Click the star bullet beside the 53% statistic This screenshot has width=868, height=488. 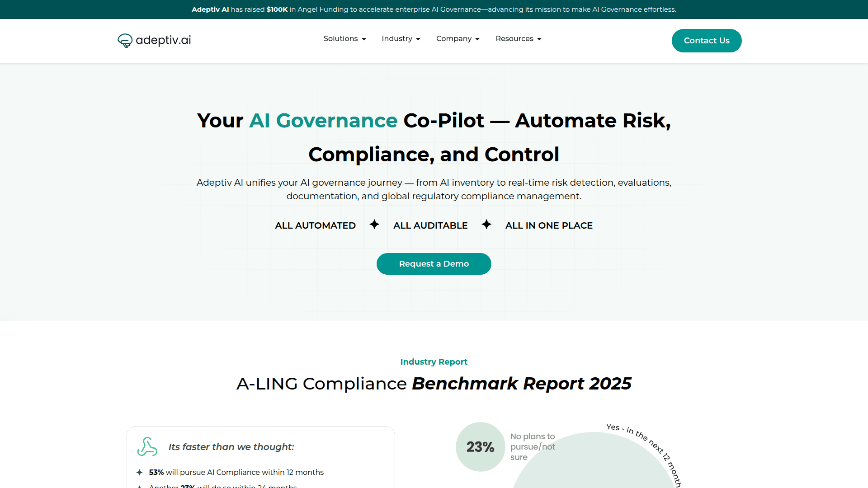pyautogui.click(x=139, y=472)
